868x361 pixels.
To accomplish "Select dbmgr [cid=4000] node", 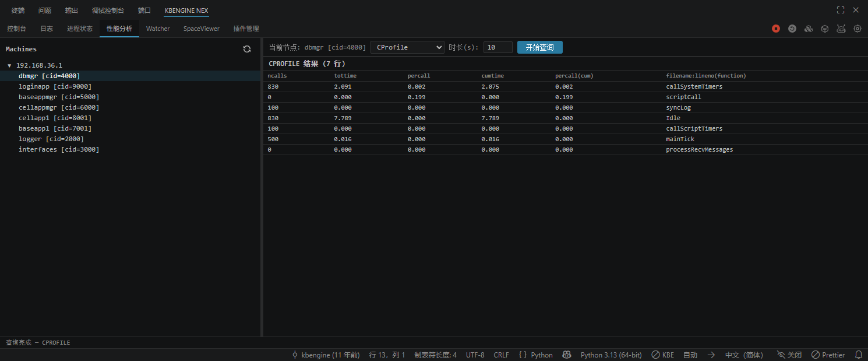I will (x=130, y=76).
